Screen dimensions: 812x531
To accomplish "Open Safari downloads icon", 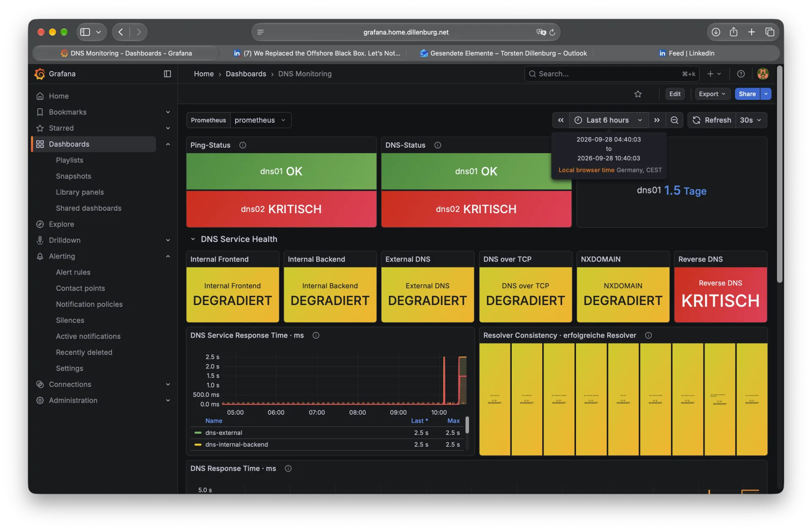I will point(716,32).
